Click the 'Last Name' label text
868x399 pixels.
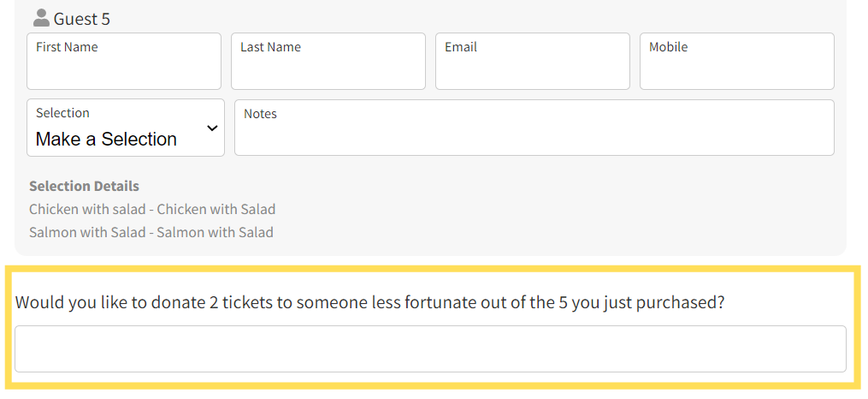tap(271, 47)
